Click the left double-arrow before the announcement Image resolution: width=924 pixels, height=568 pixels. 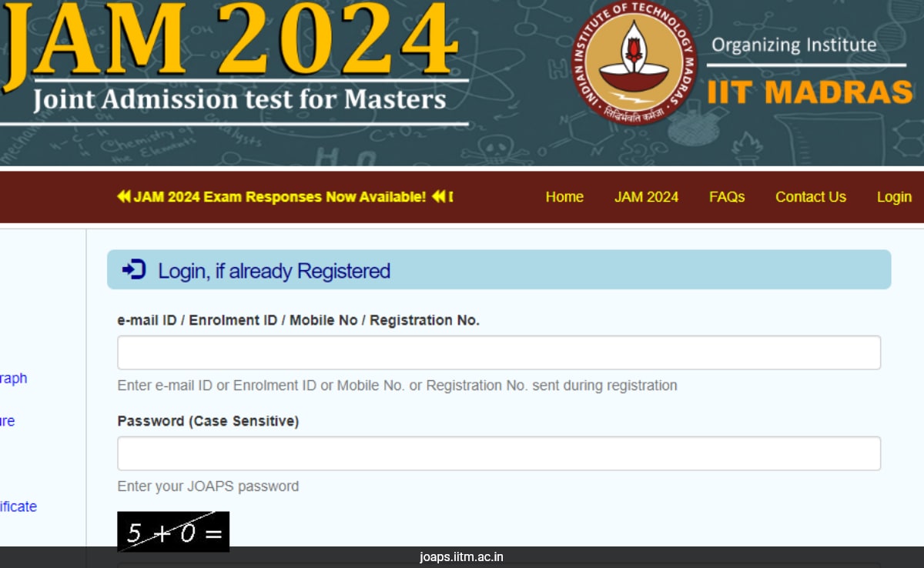(x=126, y=197)
